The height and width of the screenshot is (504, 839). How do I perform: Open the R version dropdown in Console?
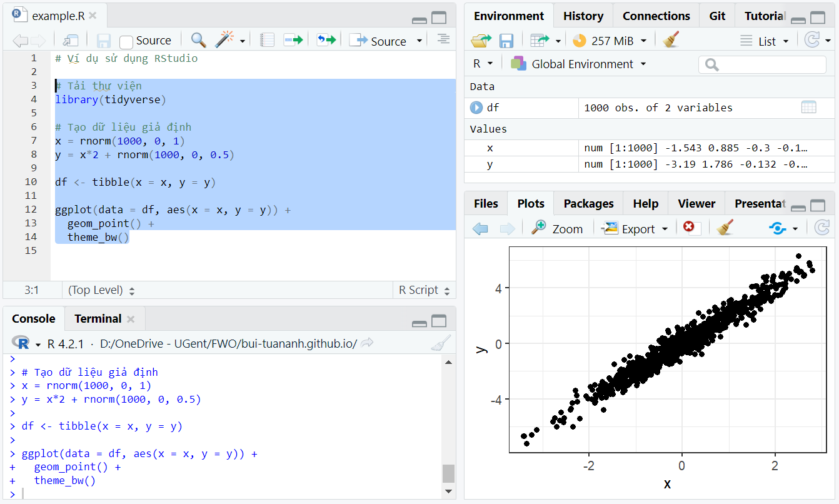(39, 344)
